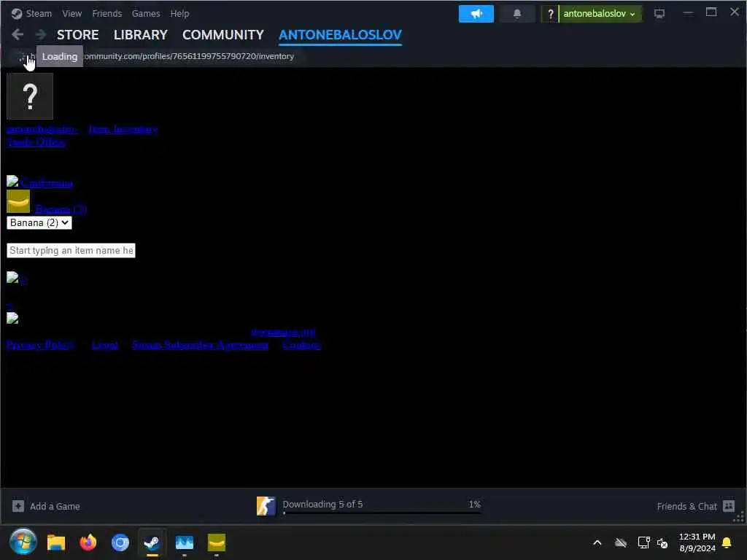Viewport: 747px width, 560px height.
Task: Open the Help menu
Action: pyautogui.click(x=179, y=13)
